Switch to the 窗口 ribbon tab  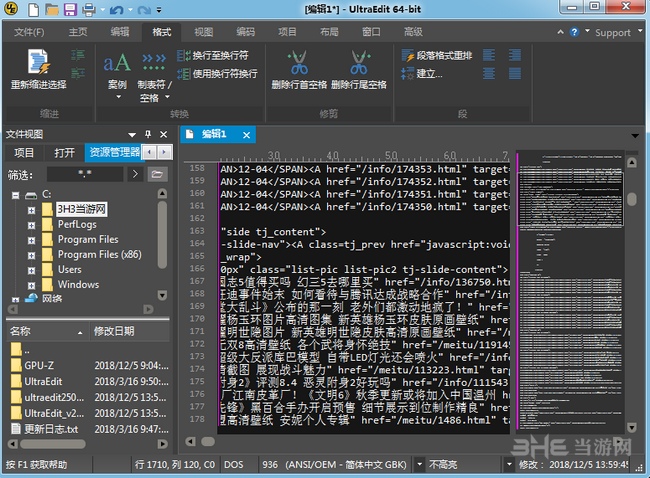pyautogui.click(x=371, y=32)
